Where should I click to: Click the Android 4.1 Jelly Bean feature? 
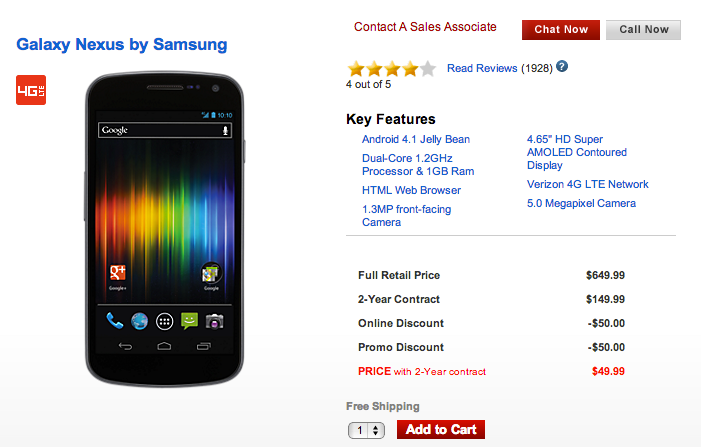tap(416, 140)
